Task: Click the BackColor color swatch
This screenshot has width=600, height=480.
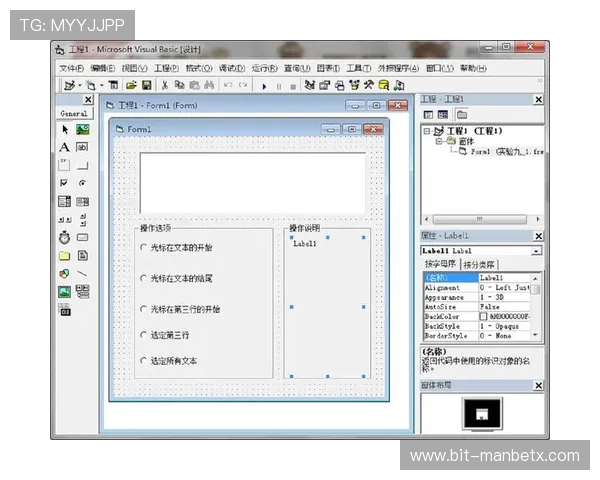Action: tap(484, 317)
